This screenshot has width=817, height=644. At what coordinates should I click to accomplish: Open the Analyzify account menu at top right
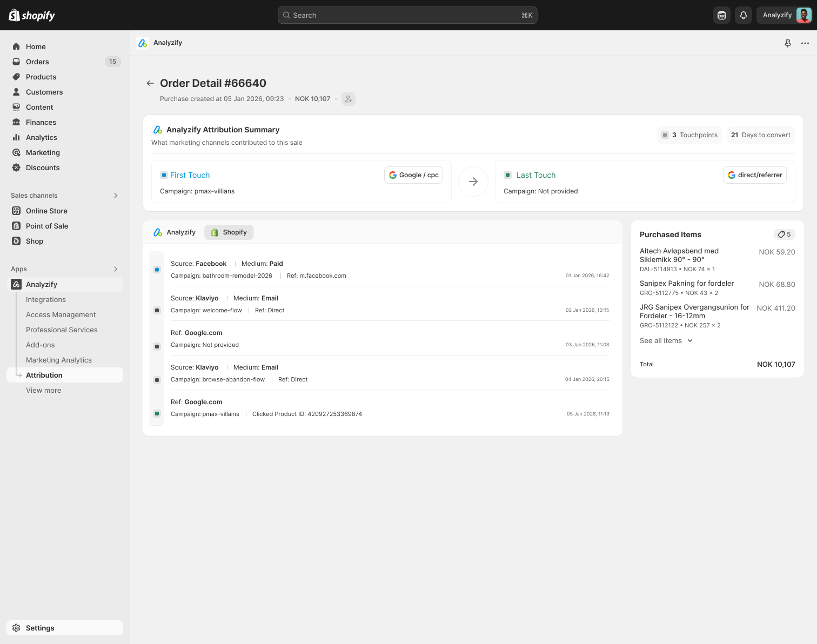click(786, 15)
